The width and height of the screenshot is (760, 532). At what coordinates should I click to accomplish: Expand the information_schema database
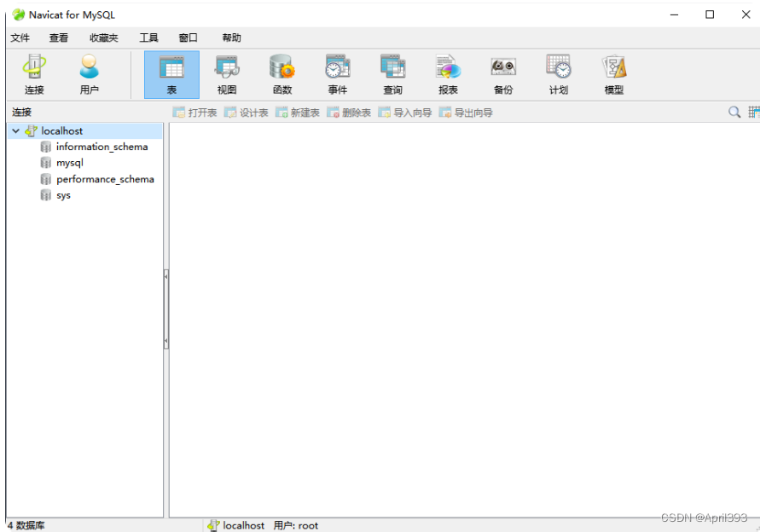pos(100,147)
